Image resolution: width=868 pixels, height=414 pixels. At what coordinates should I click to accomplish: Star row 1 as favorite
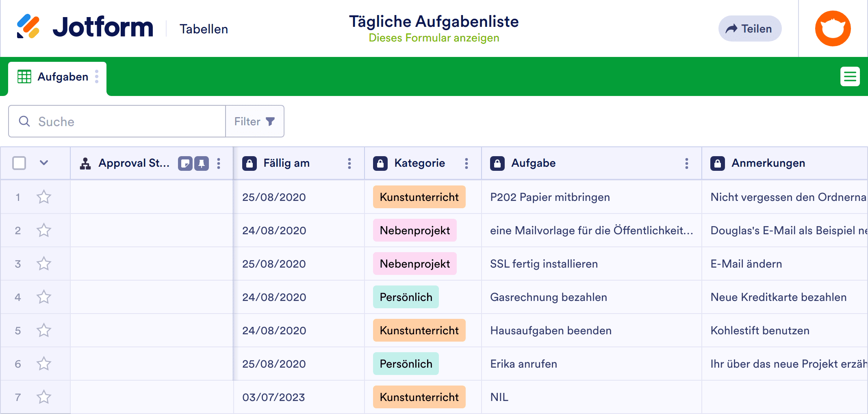[x=43, y=197]
